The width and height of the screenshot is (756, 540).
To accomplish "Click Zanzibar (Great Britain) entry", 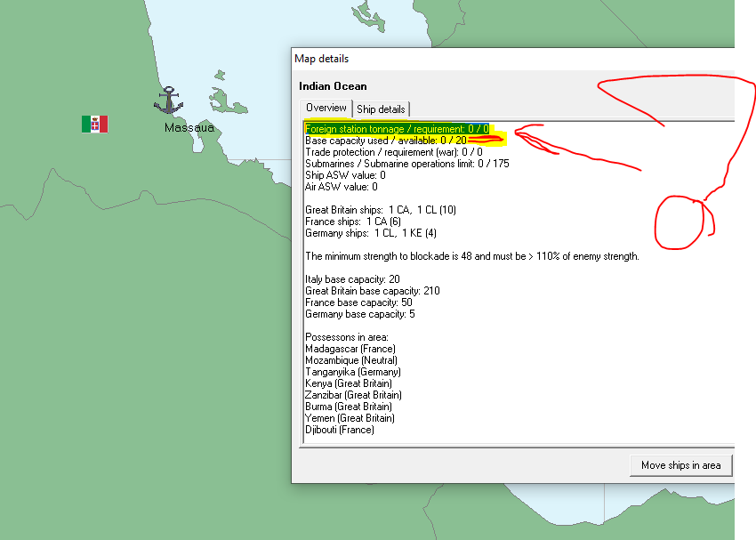I will tap(353, 395).
